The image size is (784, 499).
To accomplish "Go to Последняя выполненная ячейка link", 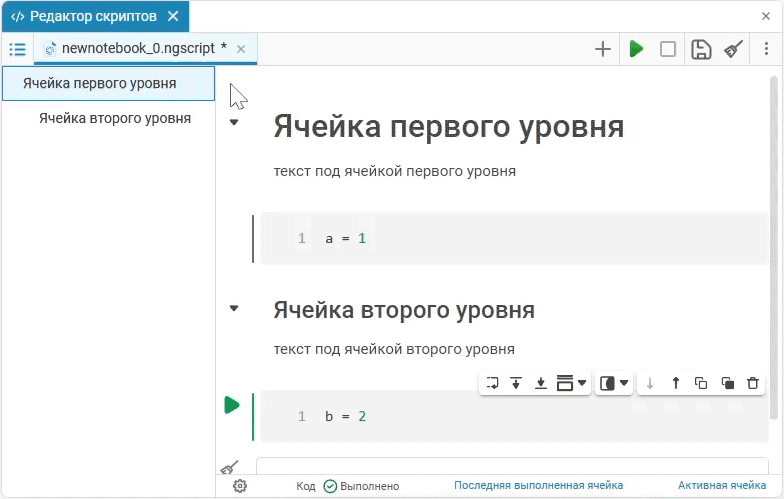I will tap(538, 486).
